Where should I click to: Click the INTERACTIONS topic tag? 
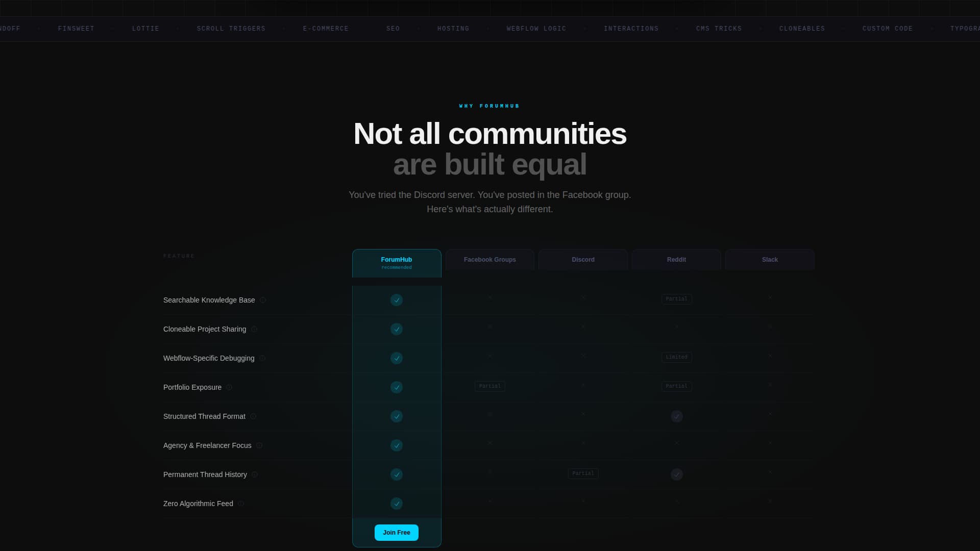[631, 29]
